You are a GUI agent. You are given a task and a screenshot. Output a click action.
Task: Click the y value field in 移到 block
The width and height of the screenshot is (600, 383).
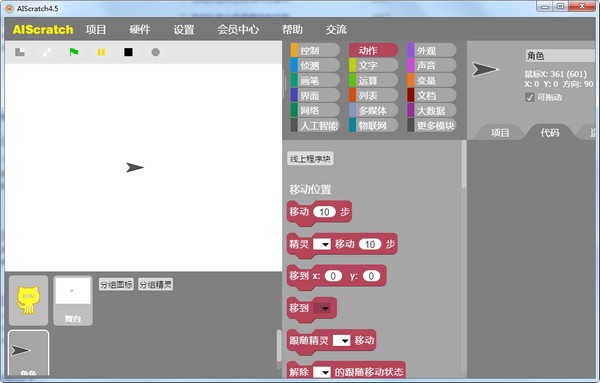point(371,276)
